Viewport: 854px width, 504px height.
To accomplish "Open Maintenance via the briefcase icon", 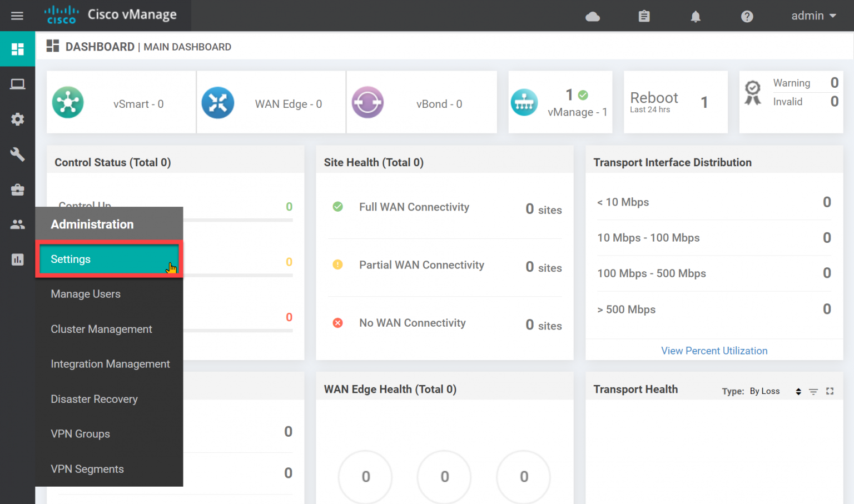I will (17, 189).
